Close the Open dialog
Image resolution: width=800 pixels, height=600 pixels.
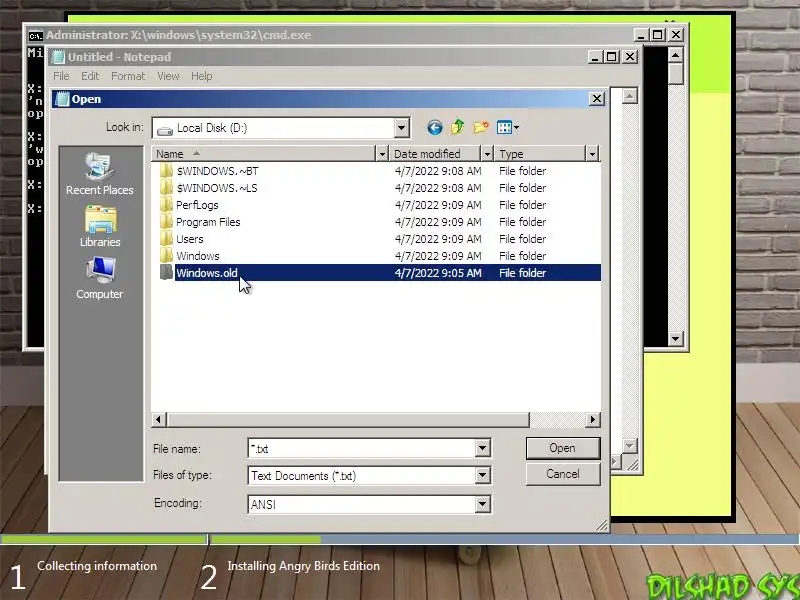596,98
